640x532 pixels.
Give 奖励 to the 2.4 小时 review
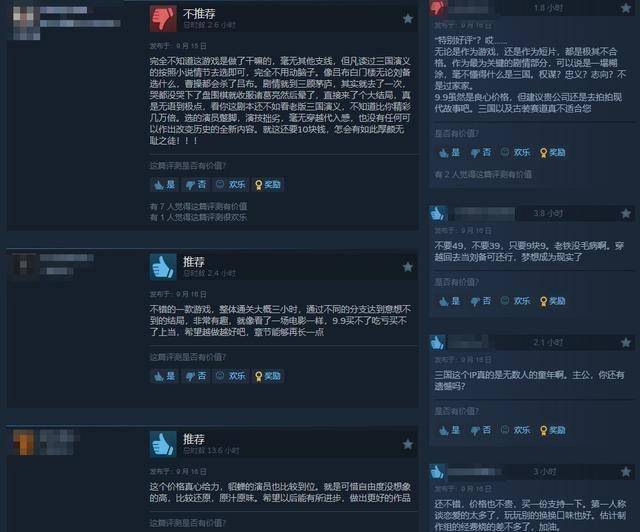click(x=268, y=376)
